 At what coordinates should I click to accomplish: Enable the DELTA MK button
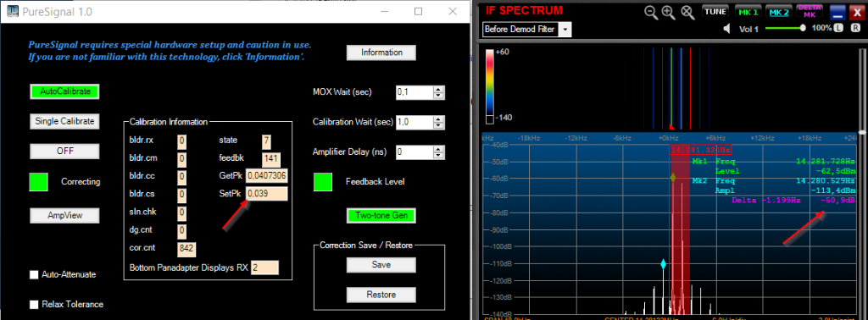coord(810,12)
